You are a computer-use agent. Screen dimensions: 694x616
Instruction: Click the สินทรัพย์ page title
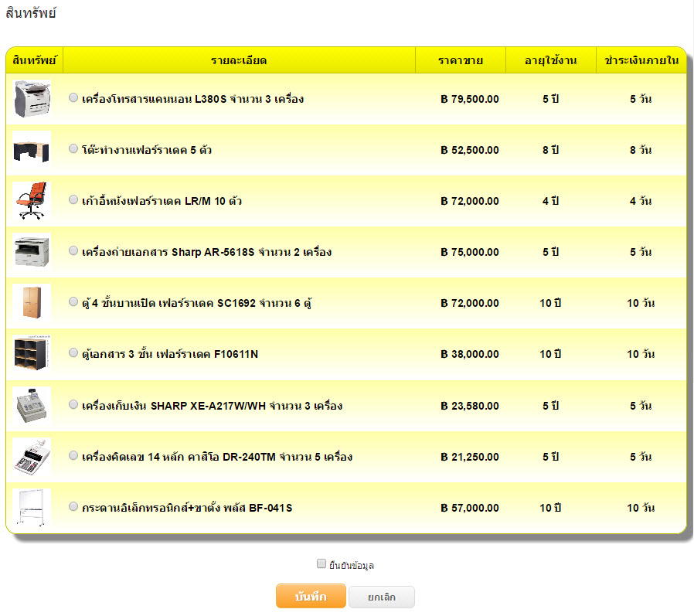[x=31, y=13]
